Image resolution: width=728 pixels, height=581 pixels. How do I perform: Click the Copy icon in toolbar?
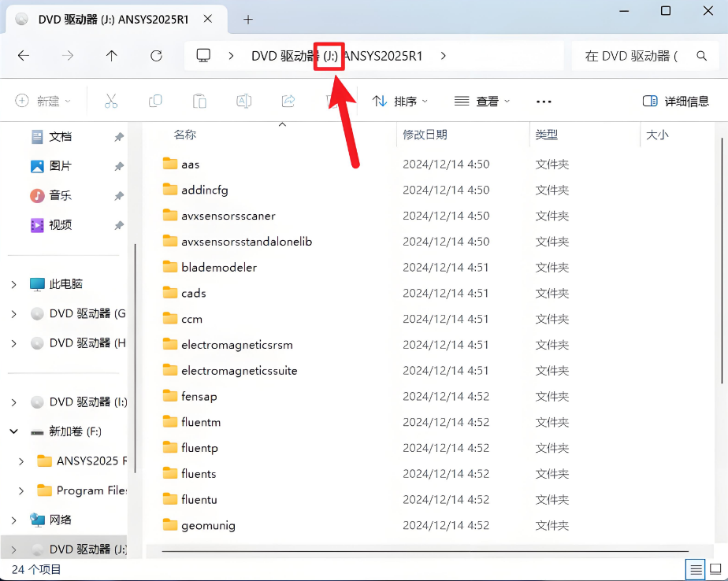click(155, 101)
